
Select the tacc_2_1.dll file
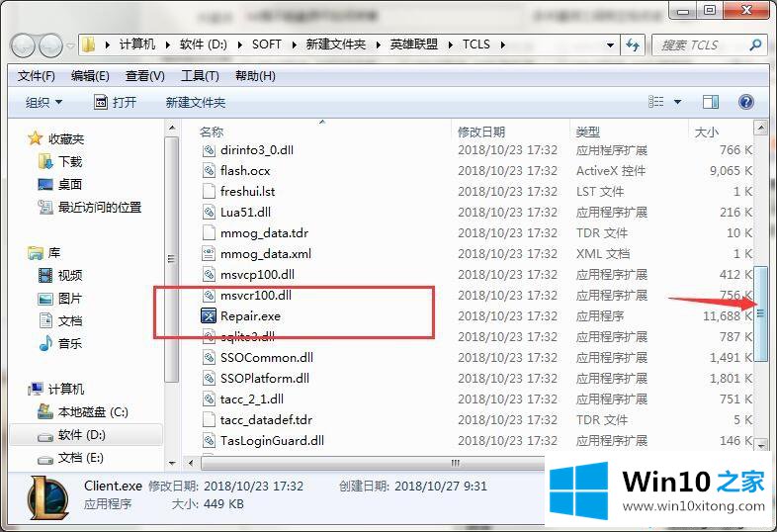(252, 399)
